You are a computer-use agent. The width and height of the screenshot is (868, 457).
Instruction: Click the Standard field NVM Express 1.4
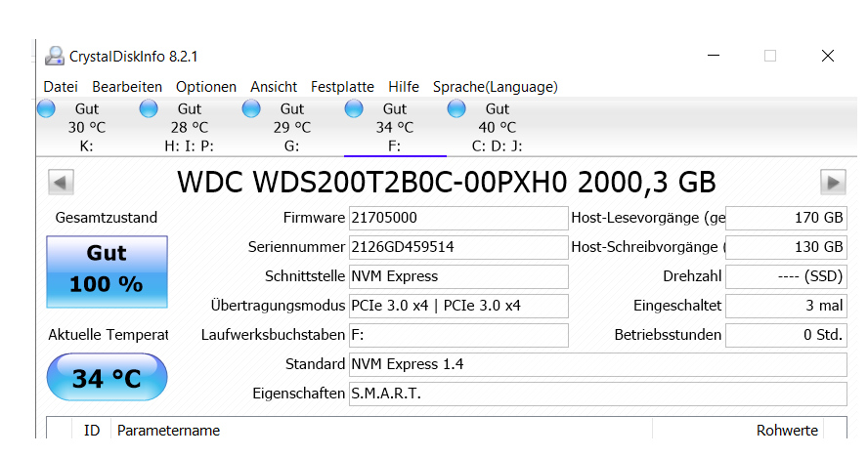(x=598, y=364)
